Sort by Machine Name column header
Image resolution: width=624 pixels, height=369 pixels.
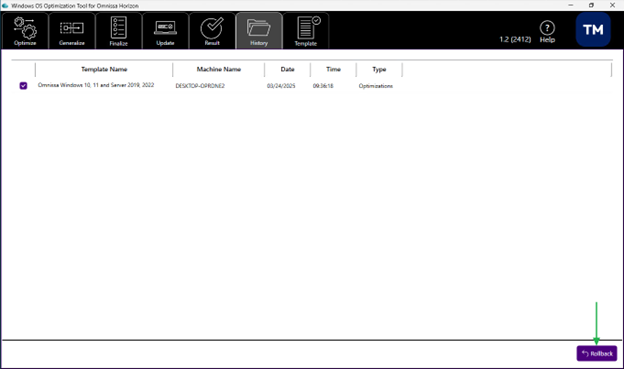(218, 69)
